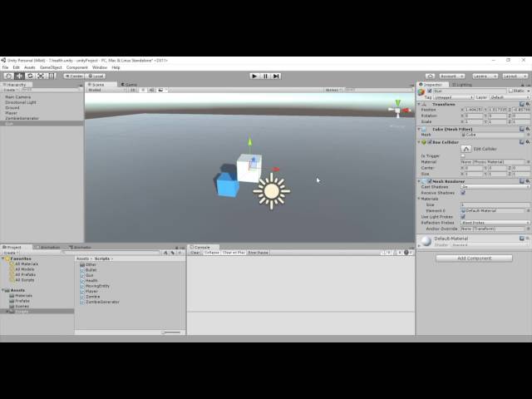Screen dimensions: 532x399
Task: Toggle the Box Collider enabled checkbox
Action: coord(430,142)
